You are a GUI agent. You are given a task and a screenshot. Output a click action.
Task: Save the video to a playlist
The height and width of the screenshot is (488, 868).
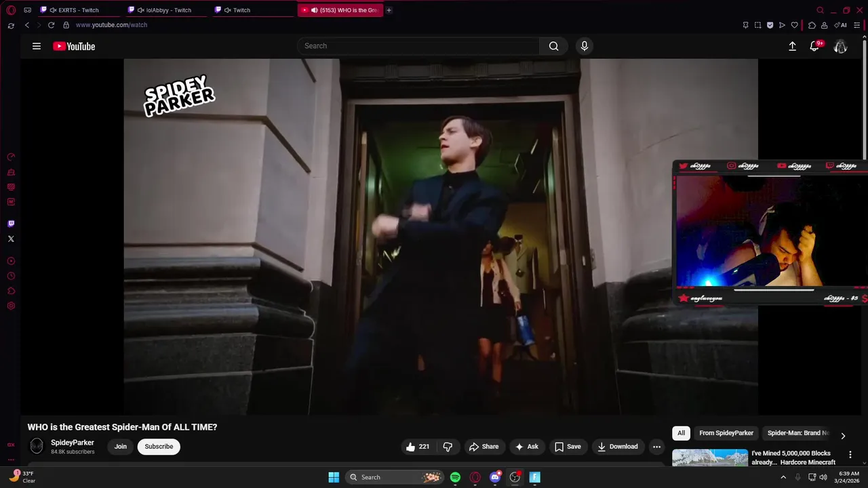pos(568,447)
